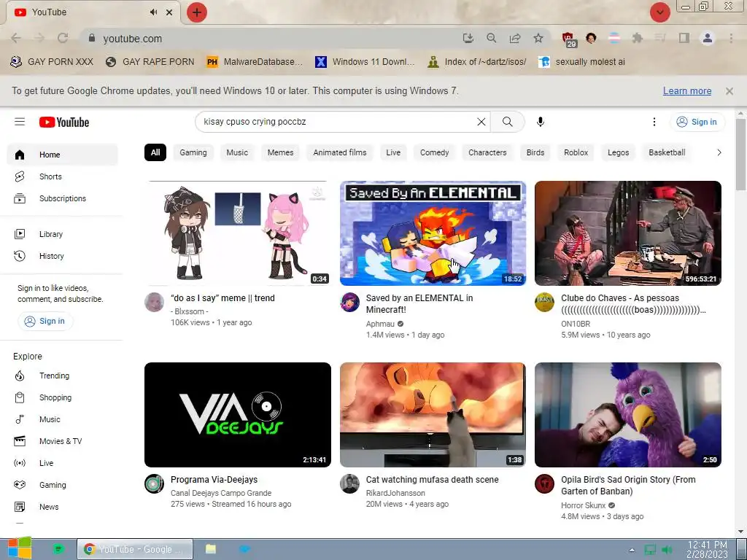The height and width of the screenshot is (560, 747).
Task: Bookmark this page with the star
Action: pos(538,38)
